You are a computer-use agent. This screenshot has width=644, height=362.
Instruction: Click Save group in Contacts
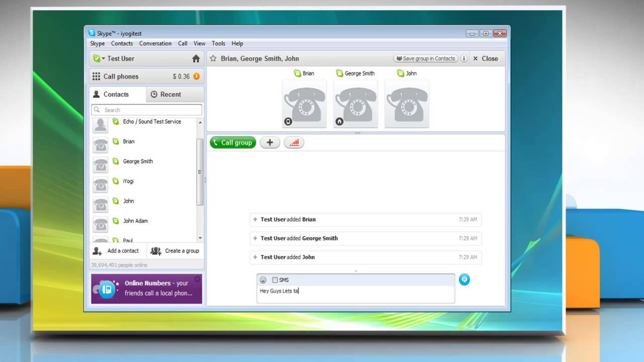[426, 59]
